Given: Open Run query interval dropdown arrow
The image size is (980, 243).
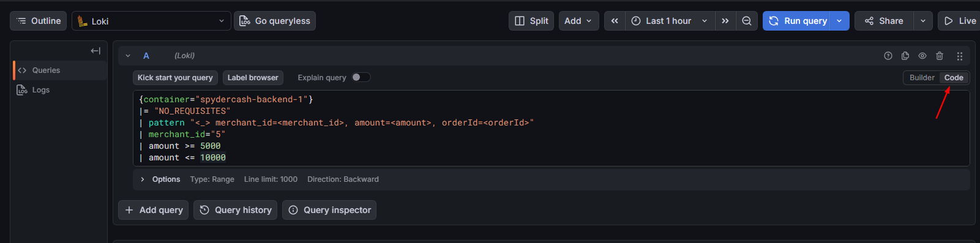Looking at the screenshot, I should (839, 21).
